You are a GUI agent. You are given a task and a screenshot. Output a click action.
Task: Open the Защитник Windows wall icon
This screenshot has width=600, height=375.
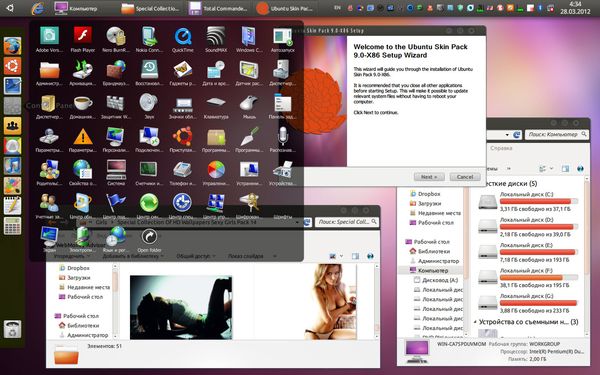[x=116, y=106]
